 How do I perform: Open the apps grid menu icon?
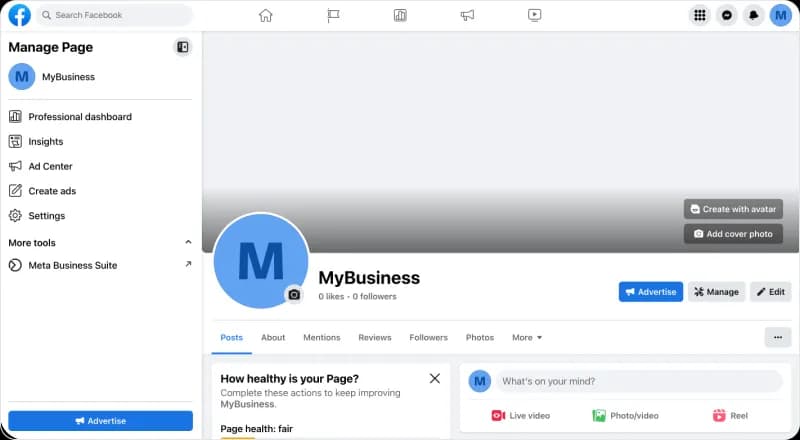(x=699, y=15)
